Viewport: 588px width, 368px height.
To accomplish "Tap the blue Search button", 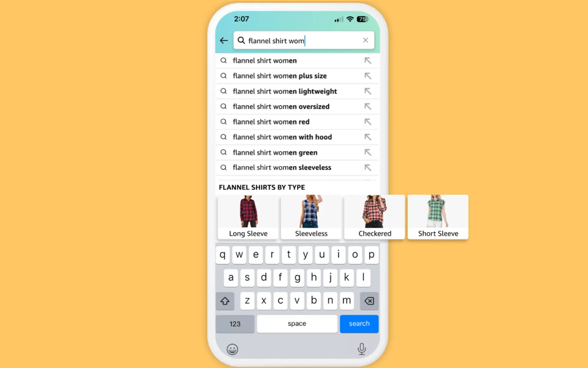I will pyautogui.click(x=359, y=323).
